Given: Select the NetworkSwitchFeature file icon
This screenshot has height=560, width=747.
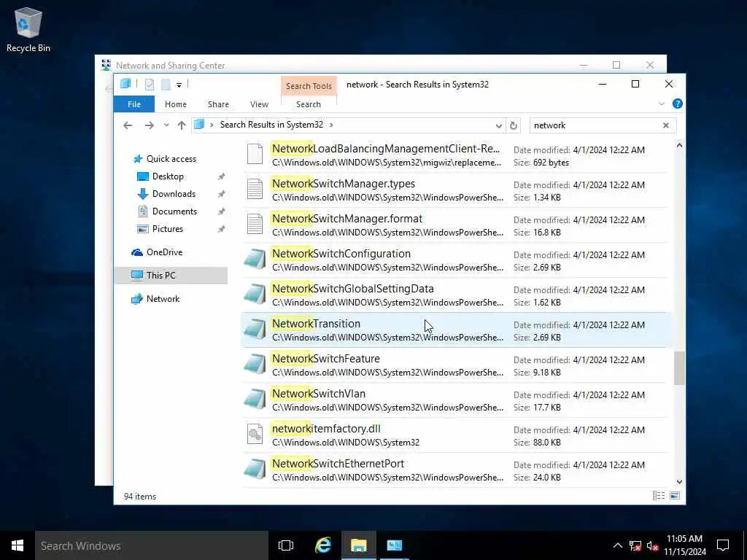Looking at the screenshot, I should point(255,365).
